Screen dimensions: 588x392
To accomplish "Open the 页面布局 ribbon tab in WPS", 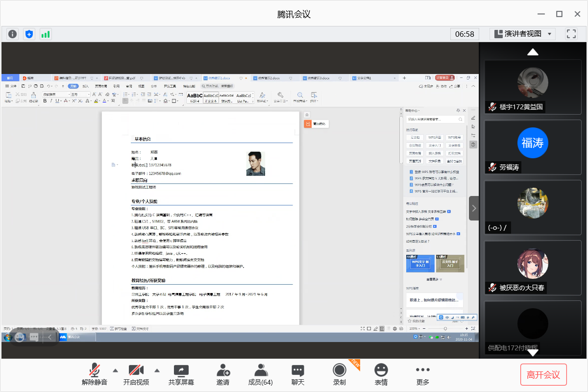I will tap(101, 86).
